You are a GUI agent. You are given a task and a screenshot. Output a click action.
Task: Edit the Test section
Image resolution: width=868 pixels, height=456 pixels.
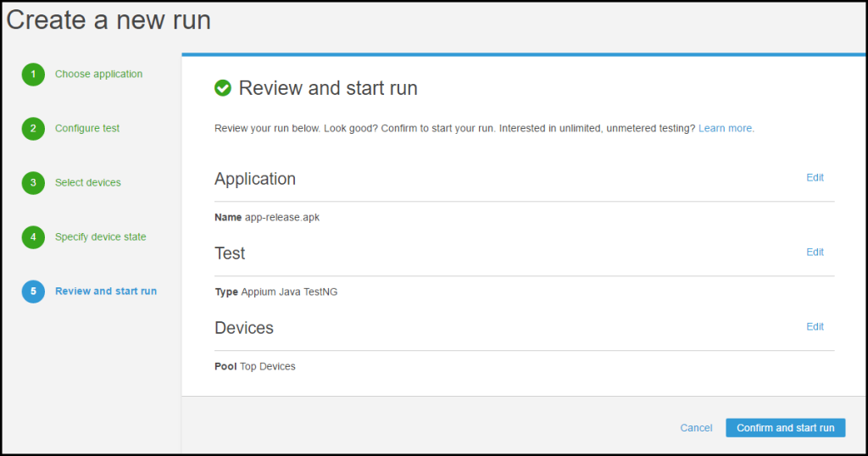(x=815, y=253)
